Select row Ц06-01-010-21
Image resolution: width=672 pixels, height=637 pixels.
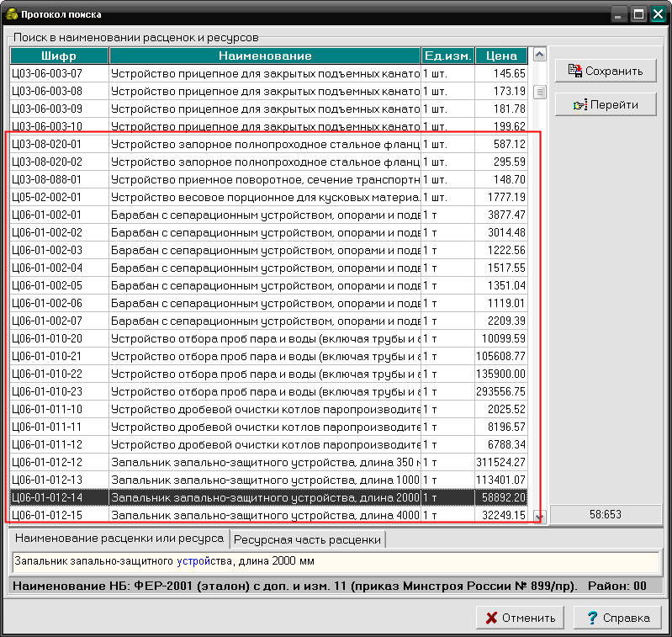[x=268, y=356]
